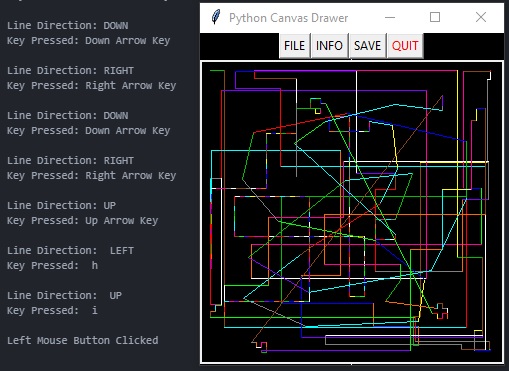
Task: Click the 'Key Pressed: i' terminal line
Action: click(52, 311)
